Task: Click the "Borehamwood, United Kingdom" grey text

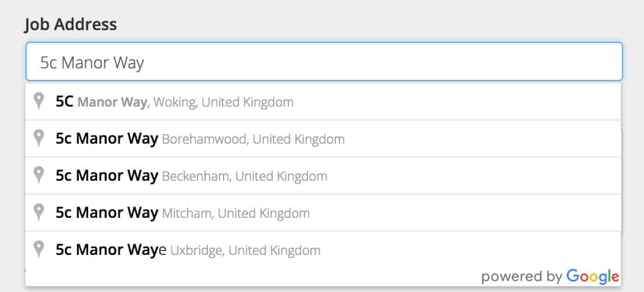Action: coord(254,139)
